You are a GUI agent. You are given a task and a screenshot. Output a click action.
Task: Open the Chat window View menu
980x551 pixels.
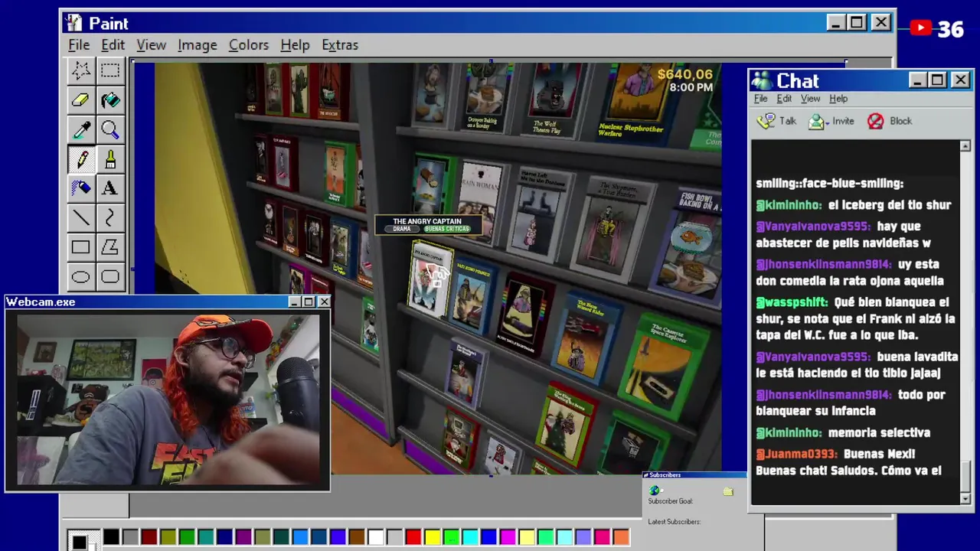pos(810,99)
